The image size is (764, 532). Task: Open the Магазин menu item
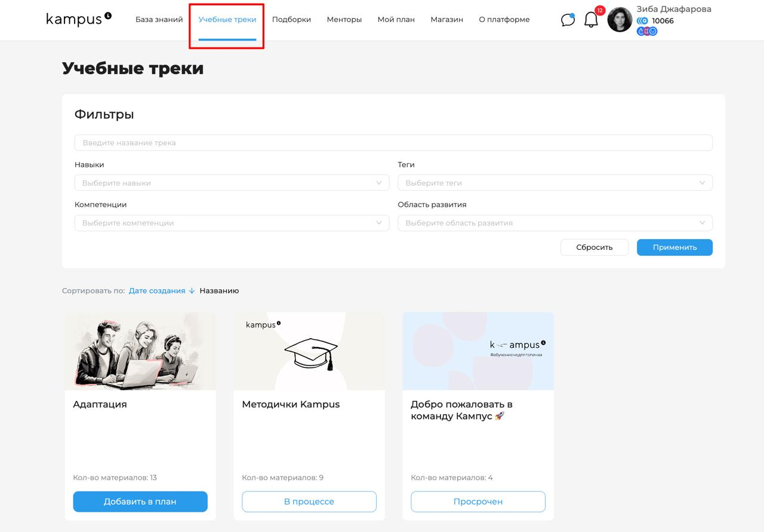click(446, 19)
